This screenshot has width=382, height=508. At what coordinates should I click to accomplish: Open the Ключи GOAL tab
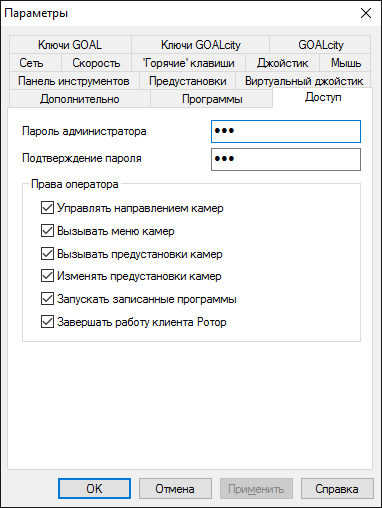pyautogui.click(x=70, y=45)
